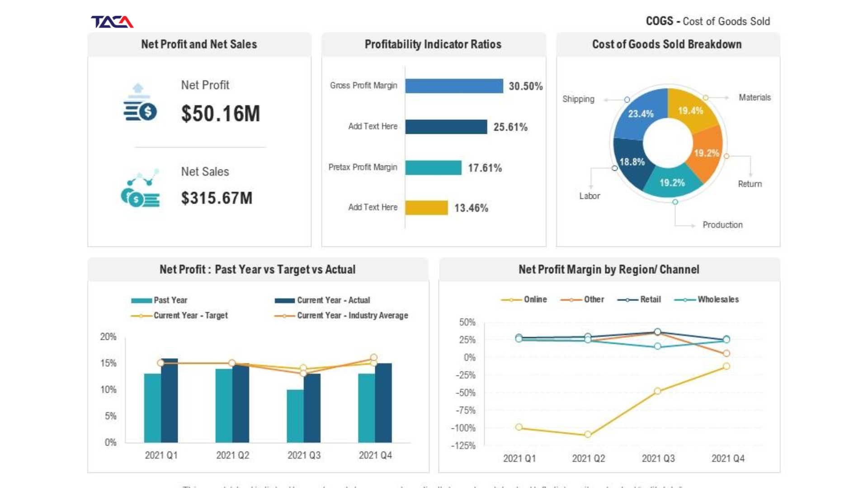This screenshot has height=488, width=868.
Task: Select the Net Profit value $50.16M
Action: point(221,113)
